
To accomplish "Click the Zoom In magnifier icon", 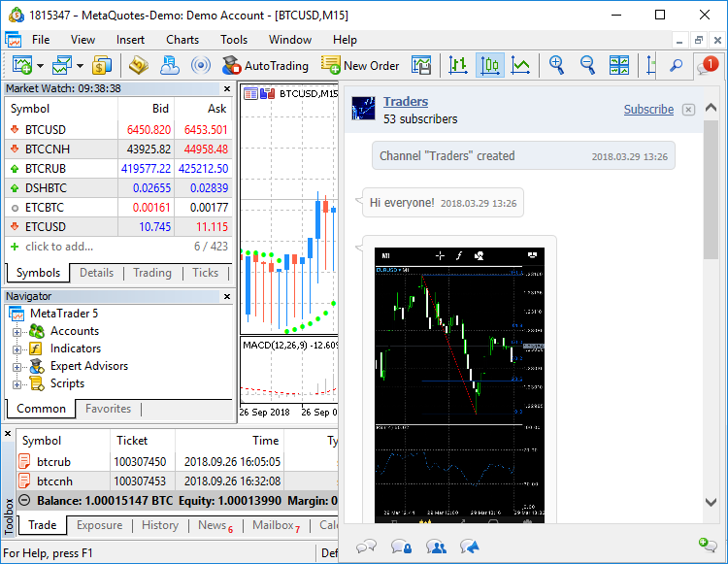I will [x=556, y=65].
